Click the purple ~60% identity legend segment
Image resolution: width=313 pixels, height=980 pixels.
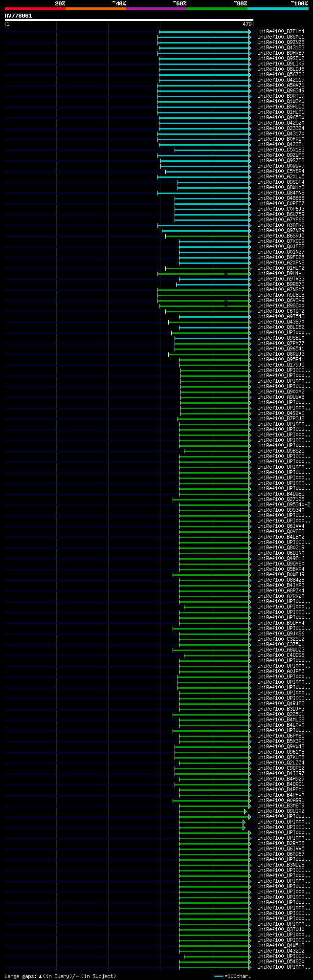(x=156, y=9)
